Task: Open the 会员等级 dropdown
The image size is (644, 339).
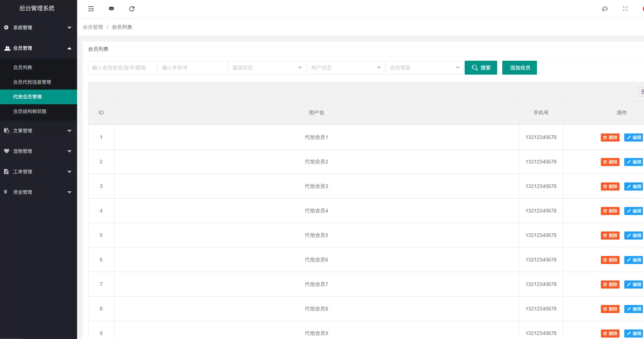Action: click(424, 68)
